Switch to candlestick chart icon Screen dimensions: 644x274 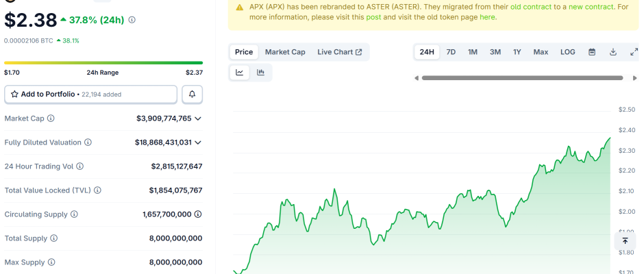pos(261,73)
